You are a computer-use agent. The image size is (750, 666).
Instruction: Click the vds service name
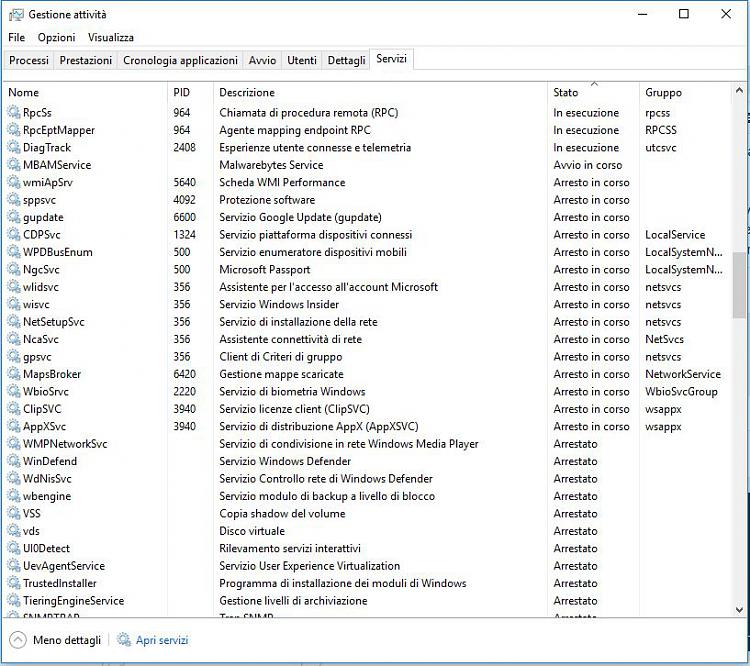pos(31,531)
